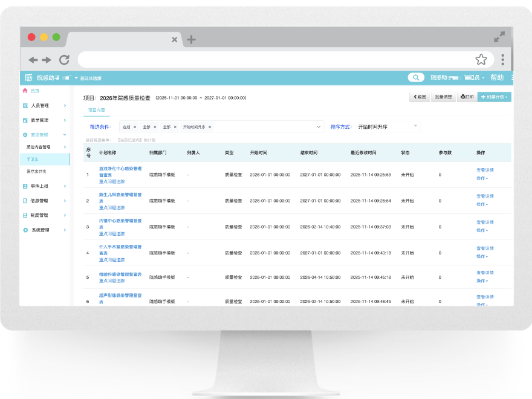Viewport: 532px width, 399px height.
Task: Click the search magnifier icon in header
Action: click(416, 77)
